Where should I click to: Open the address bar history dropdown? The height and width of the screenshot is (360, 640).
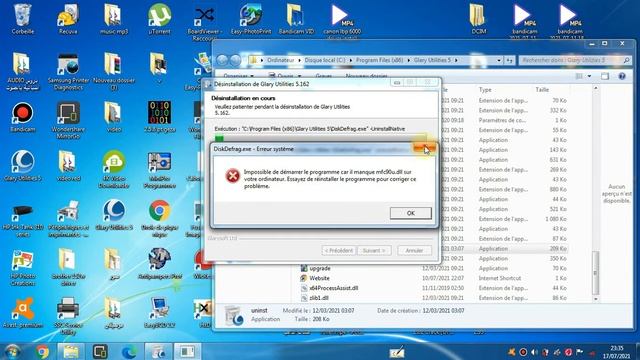(x=499, y=60)
